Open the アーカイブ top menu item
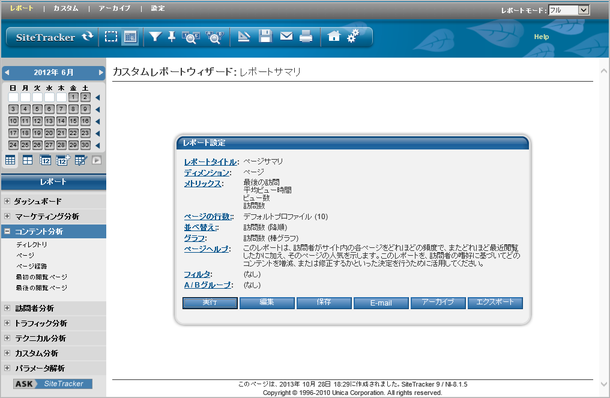Screen dimensions: 610x398 [x=114, y=8]
